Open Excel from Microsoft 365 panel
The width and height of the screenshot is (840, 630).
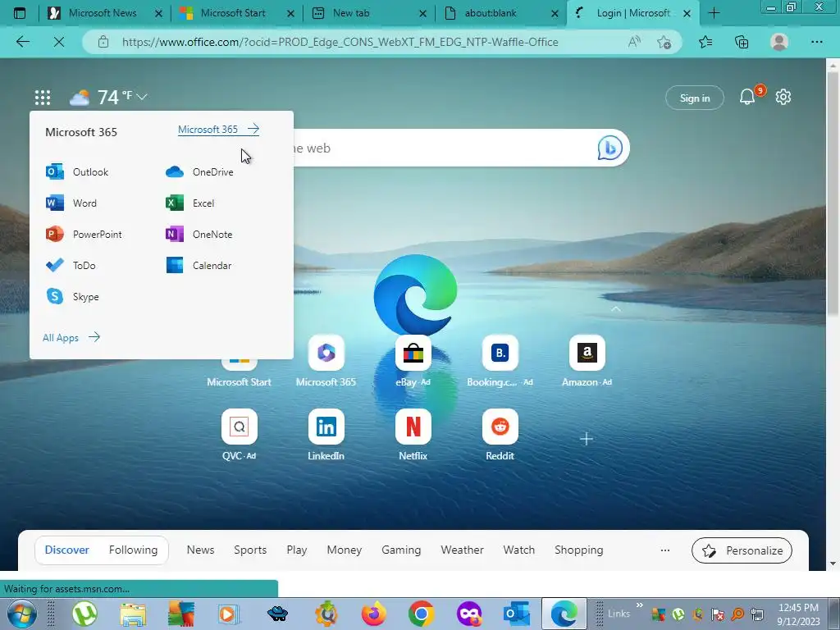(x=189, y=203)
